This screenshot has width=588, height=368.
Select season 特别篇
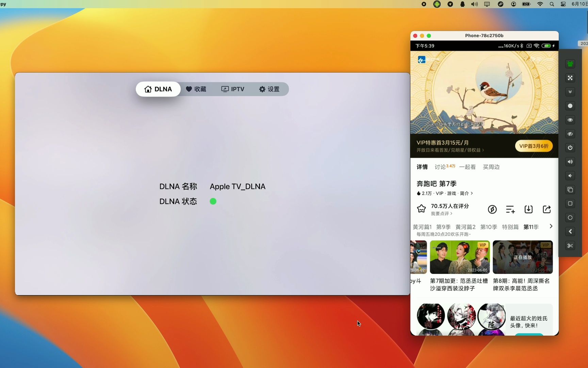[x=510, y=227]
